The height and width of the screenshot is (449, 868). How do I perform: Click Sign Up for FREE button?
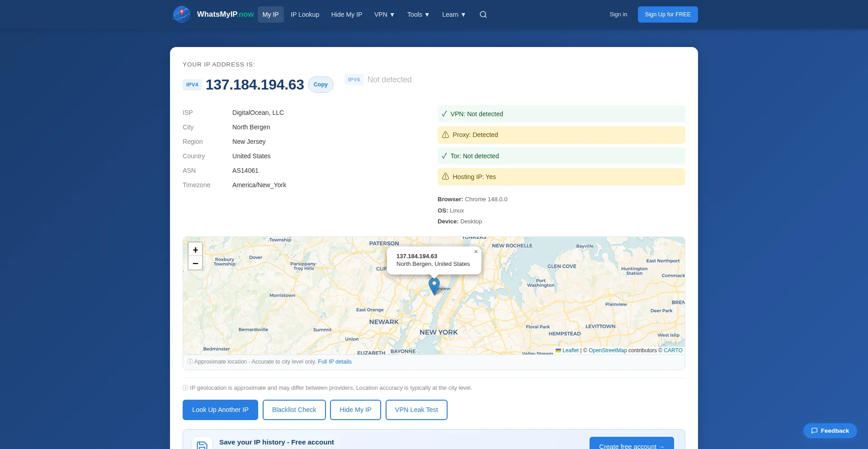coord(668,14)
